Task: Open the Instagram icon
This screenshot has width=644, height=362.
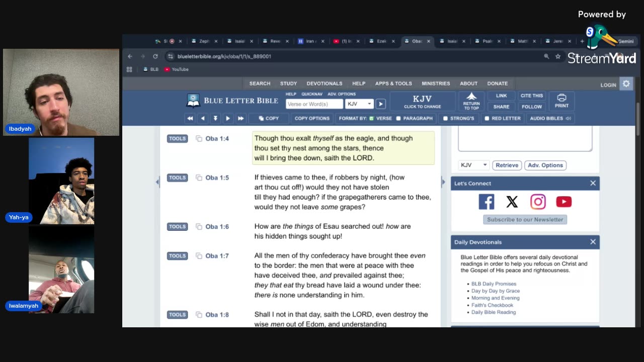Action: click(x=538, y=202)
